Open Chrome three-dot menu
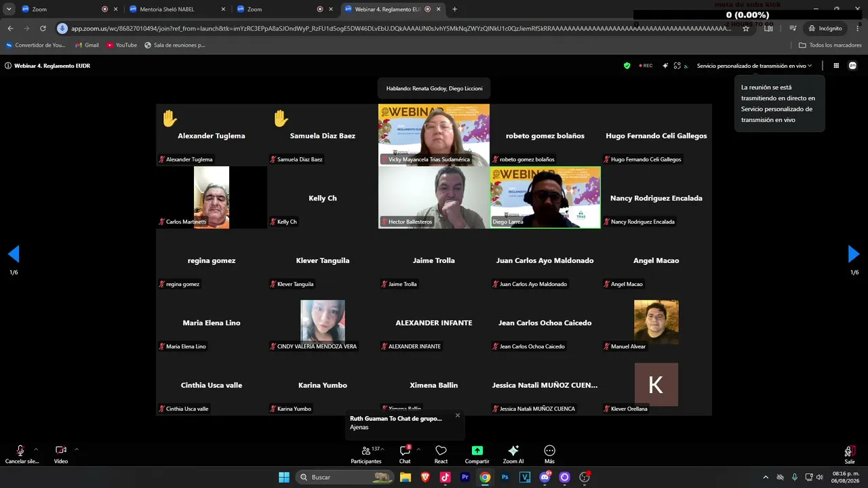This screenshot has height=488, width=868. coord(857,28)
